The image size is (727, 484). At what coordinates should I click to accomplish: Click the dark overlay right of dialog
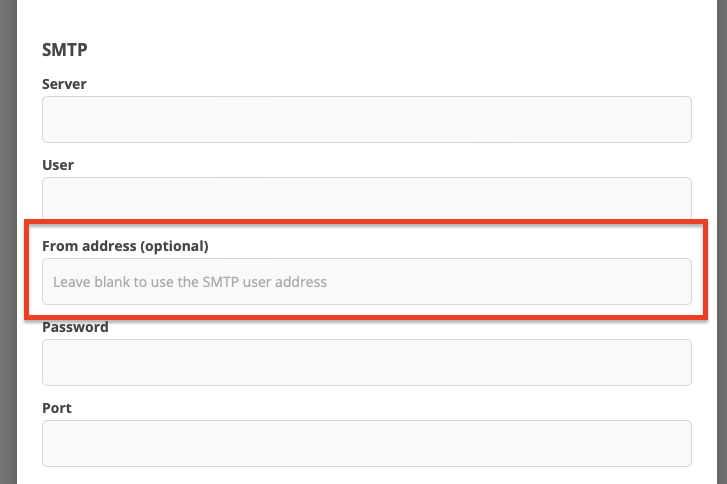click(x=722, y=242)
